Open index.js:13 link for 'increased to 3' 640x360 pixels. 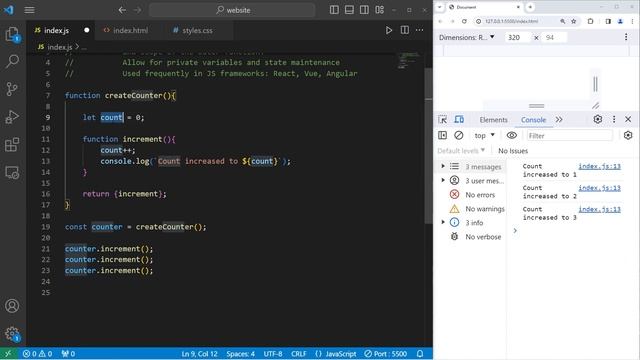[x=599, y=209]
